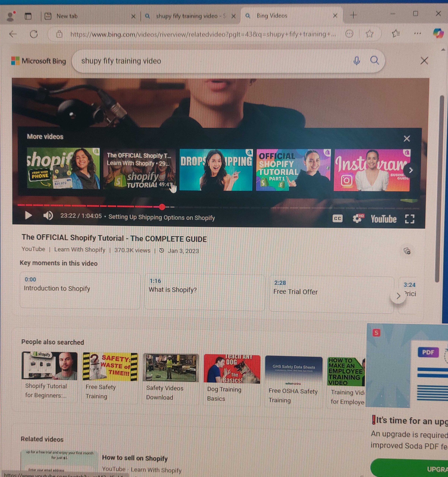The height and width of the screenshot is (477, 448).
Task: Open Official Shopify Tutorial Part 1 thumbnail
Action: click(x=293, y=170)
